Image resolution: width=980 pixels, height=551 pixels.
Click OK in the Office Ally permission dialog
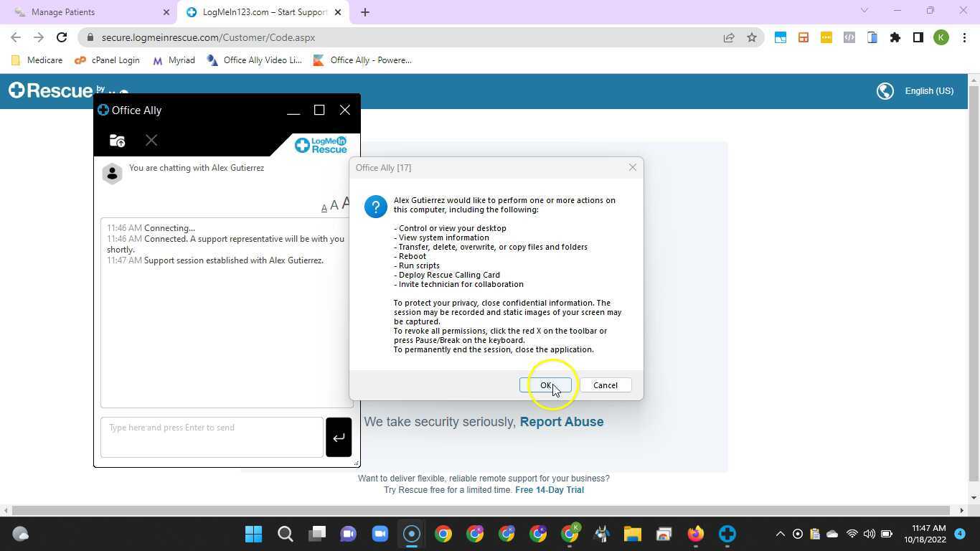[545, 385]
